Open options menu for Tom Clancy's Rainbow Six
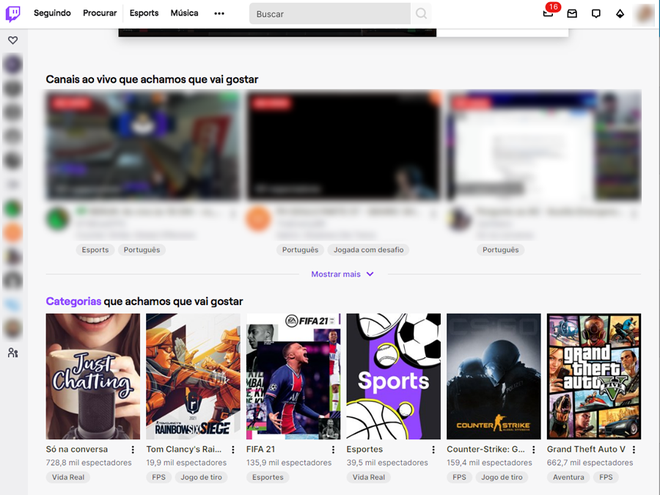This screenshot has height=495, width=660. click(x=233, y=450)
